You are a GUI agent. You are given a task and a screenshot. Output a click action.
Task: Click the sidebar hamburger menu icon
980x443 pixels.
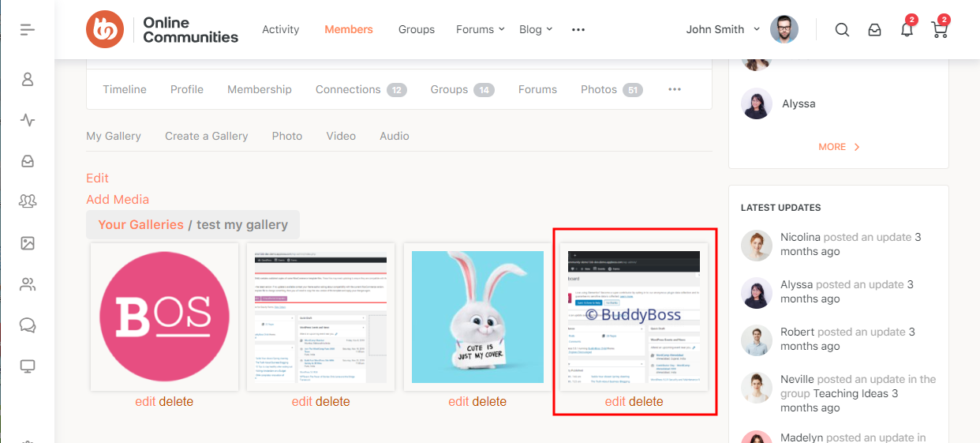click(x=28, y=30)
